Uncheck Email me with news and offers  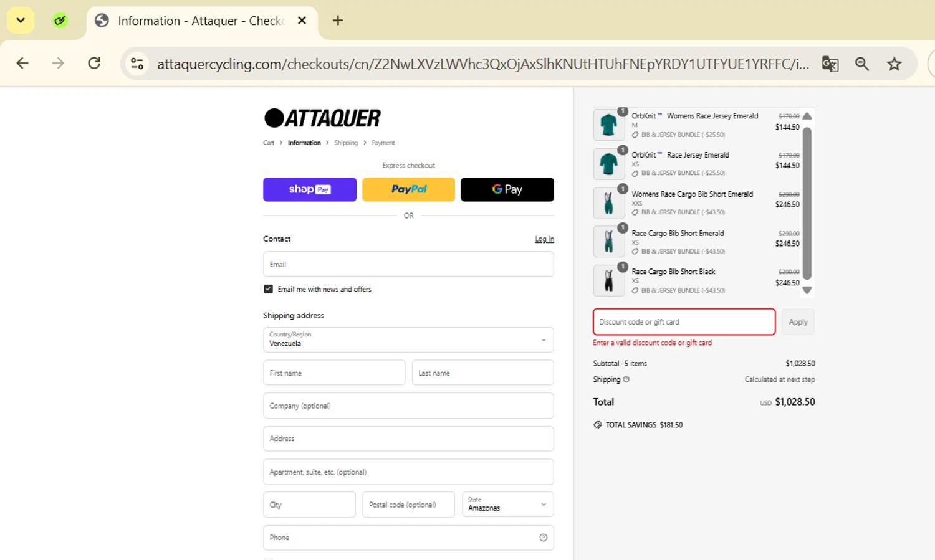268,289
